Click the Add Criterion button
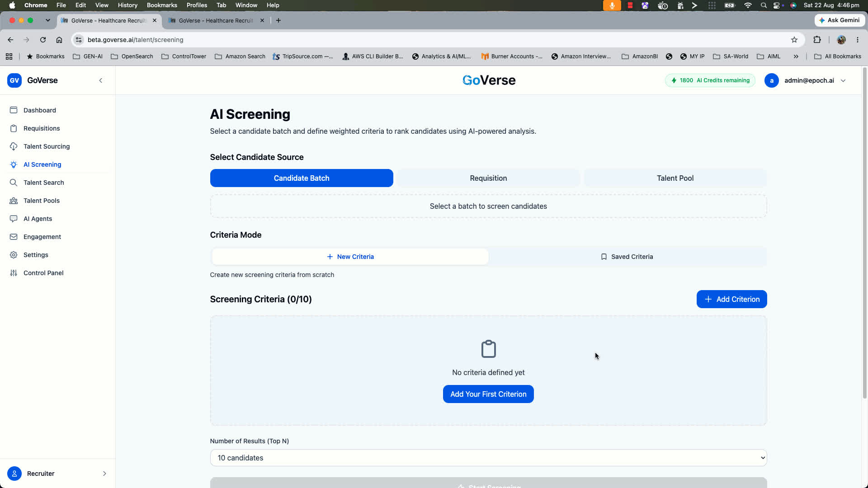 click(x=731, y=299)
